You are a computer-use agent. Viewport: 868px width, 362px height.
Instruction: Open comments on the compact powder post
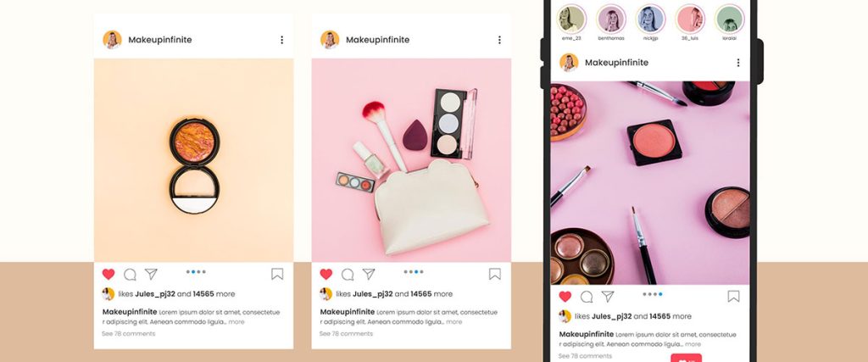coord(130,275)
